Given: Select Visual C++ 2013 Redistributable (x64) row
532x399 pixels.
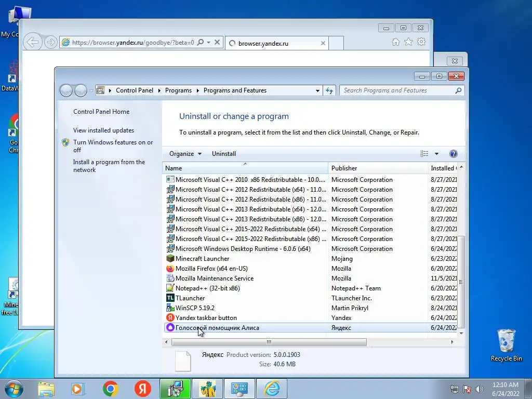Looking at the screenshot, I should (310, 209).
